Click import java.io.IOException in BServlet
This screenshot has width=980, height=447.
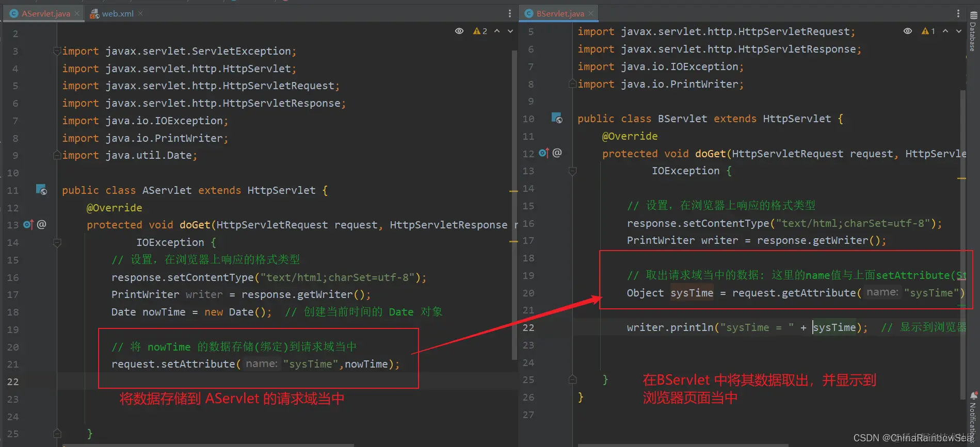tap(661, 67)
